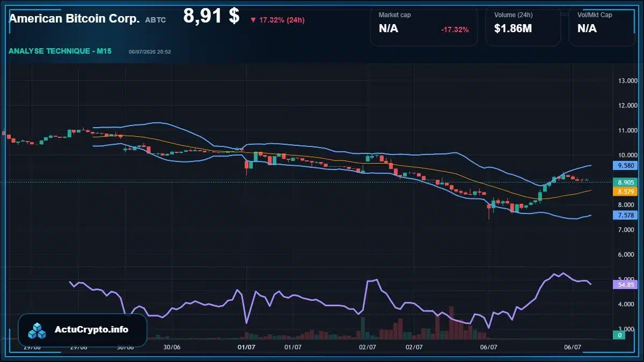Click the American Bitcoin Corp. title
The image size is (644, 362).
[74, 19]
